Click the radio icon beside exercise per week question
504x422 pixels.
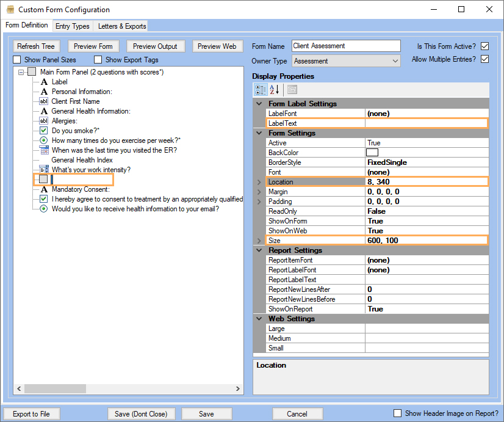[x=44, y=140]
